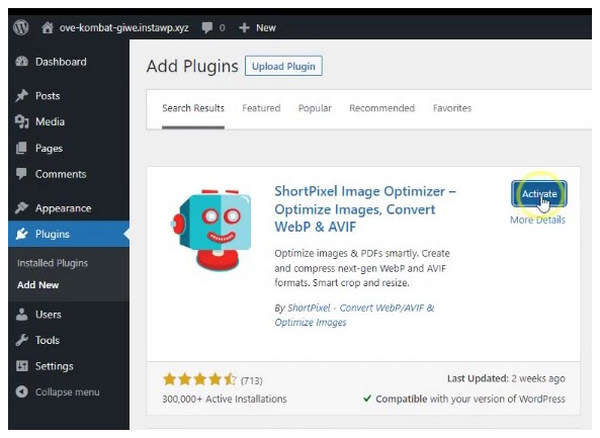Activate the ShortPixel Image Optimizer plugin
Viewport: 600px width, 438px height.
pos(539,193)
